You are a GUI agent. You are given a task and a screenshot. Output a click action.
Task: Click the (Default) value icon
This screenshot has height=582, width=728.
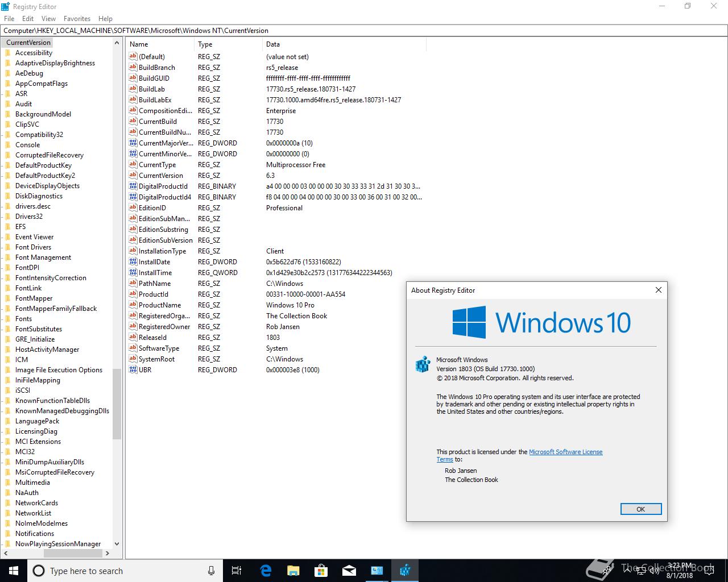point(133,56)
